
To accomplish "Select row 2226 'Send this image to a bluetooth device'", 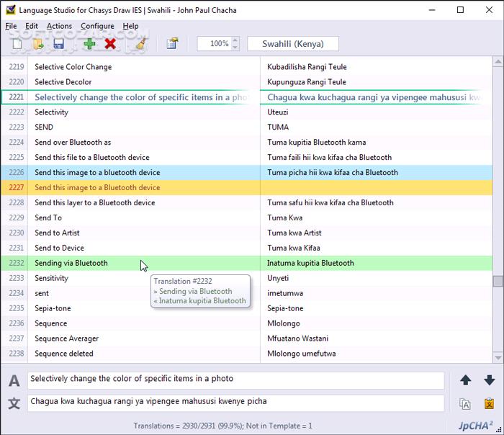I will (247, 172).
